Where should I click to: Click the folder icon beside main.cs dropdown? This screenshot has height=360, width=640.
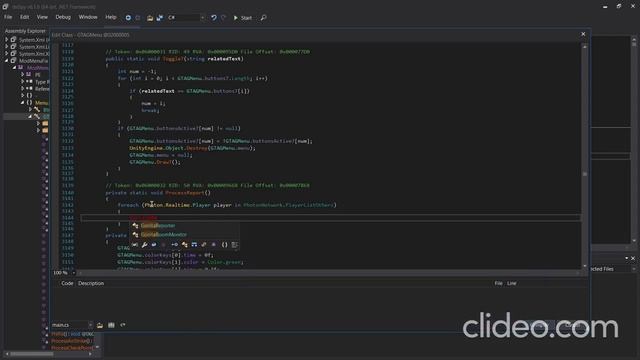pos(100,325)
